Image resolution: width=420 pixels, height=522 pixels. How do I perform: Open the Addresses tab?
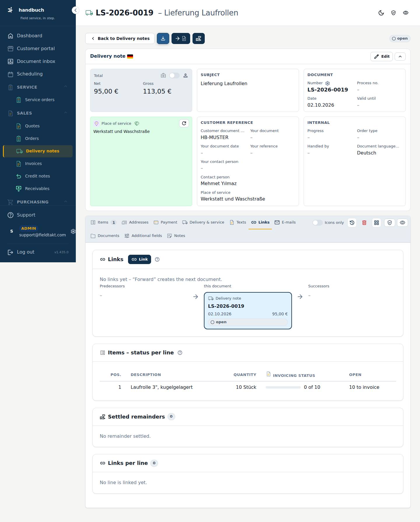[x=135, y=222]
